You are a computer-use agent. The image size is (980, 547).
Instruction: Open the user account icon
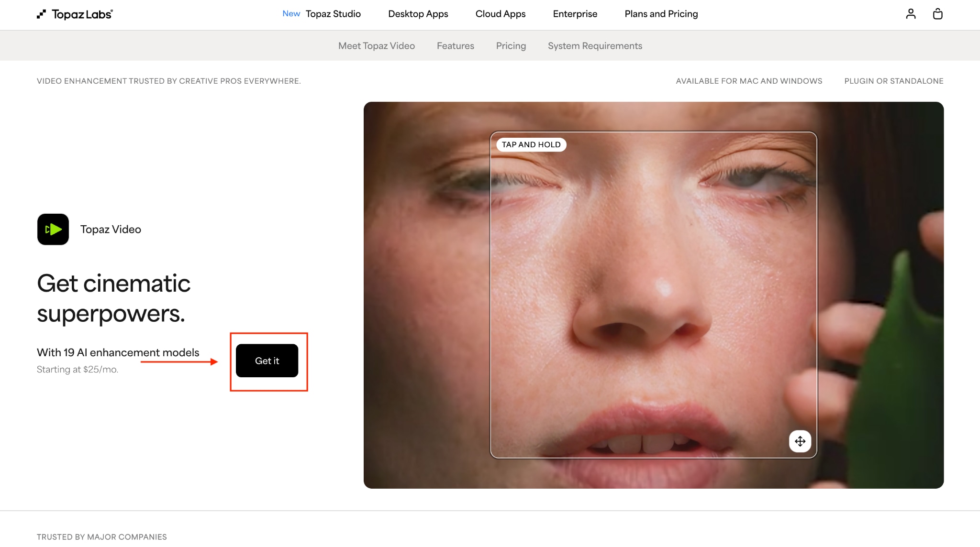(911, 14)
